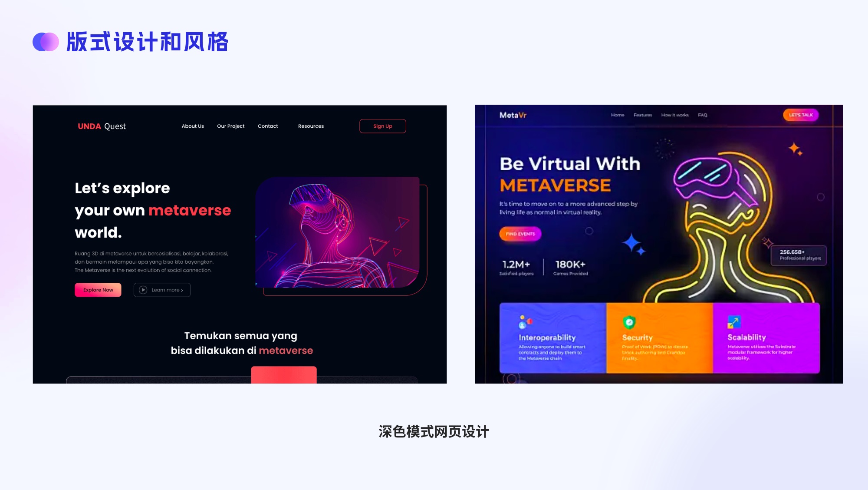Click the Sign Up button
868x490 pixels.
[381, 126]
